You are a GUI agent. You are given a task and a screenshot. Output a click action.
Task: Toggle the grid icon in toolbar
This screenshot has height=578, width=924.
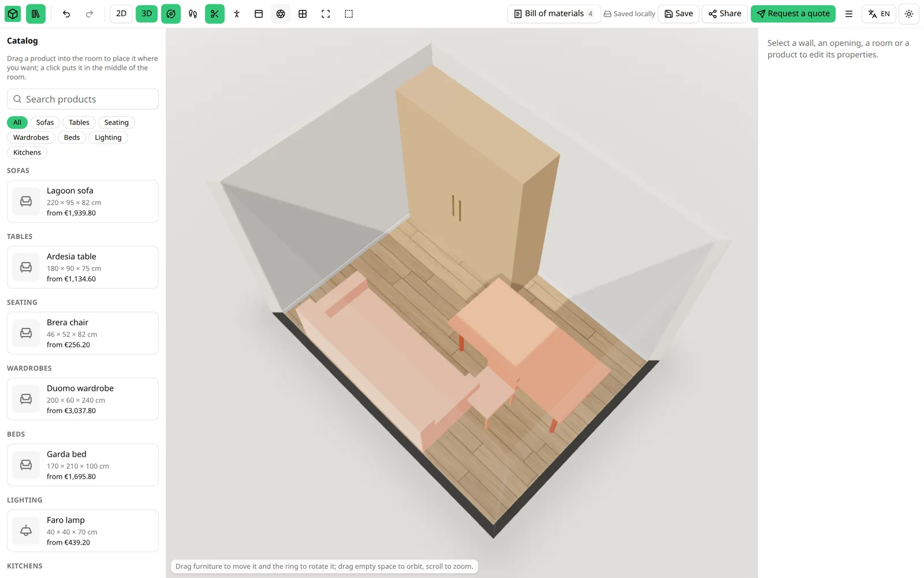[x=303, y=14]
